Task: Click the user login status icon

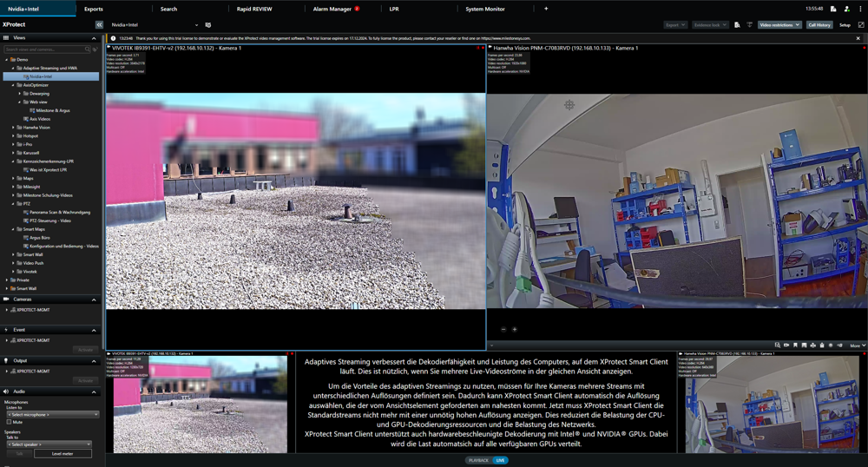Action: pyautogui.click(x=846, y=9)
